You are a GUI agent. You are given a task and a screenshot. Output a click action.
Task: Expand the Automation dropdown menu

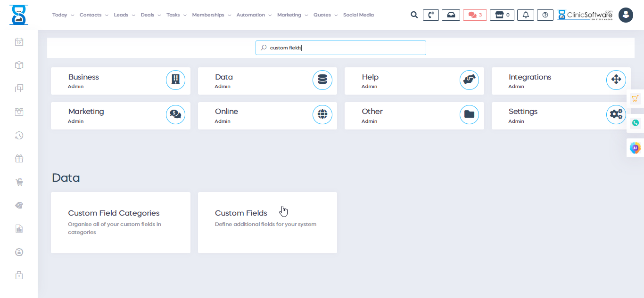(x=254, y=15)
